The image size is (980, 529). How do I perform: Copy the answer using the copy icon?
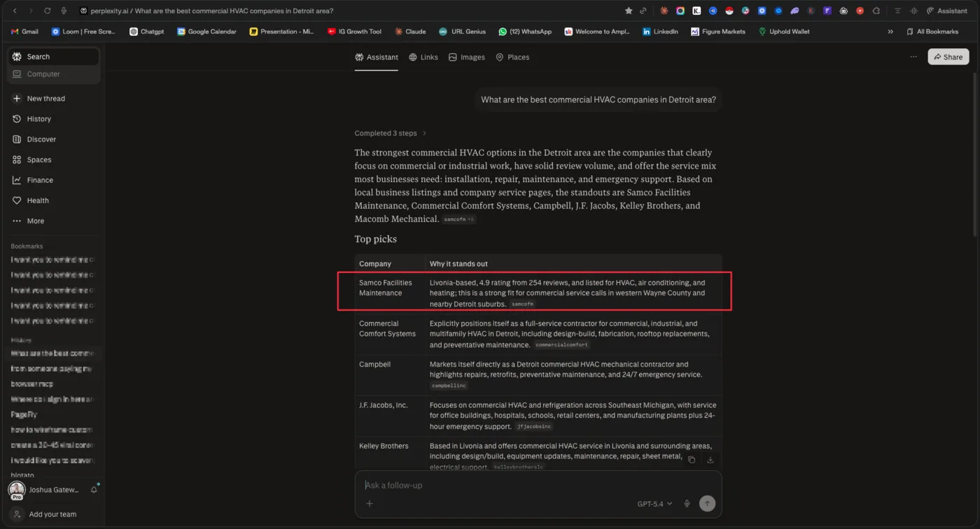692,460
